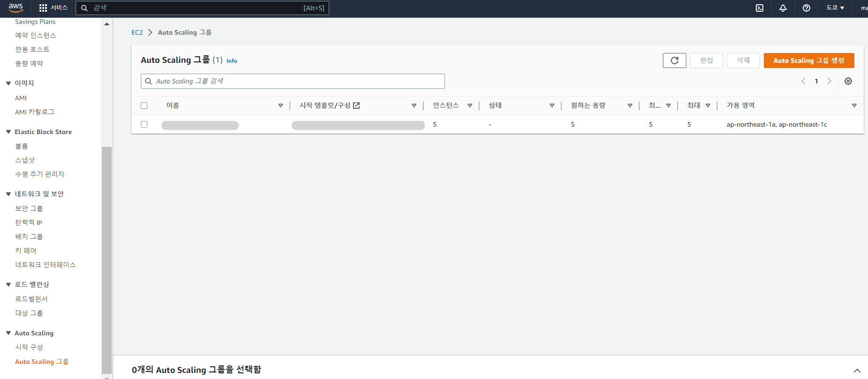Open the AWS home logo
This screenshot has height=379, width=868.
pos(15,8)
